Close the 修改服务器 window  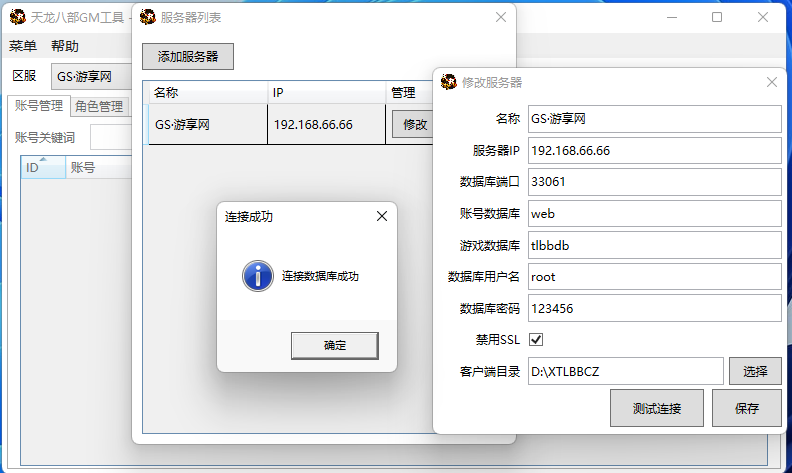click(x=771, y=82)
